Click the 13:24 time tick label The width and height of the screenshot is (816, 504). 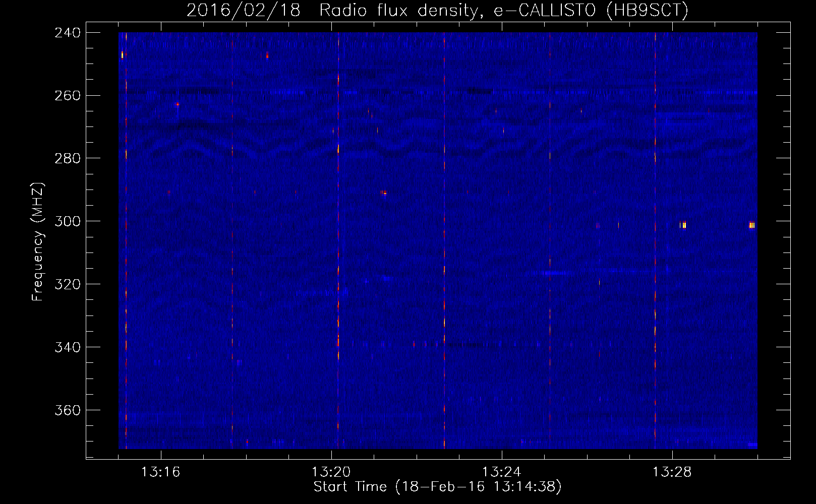(x=502, y=472)
